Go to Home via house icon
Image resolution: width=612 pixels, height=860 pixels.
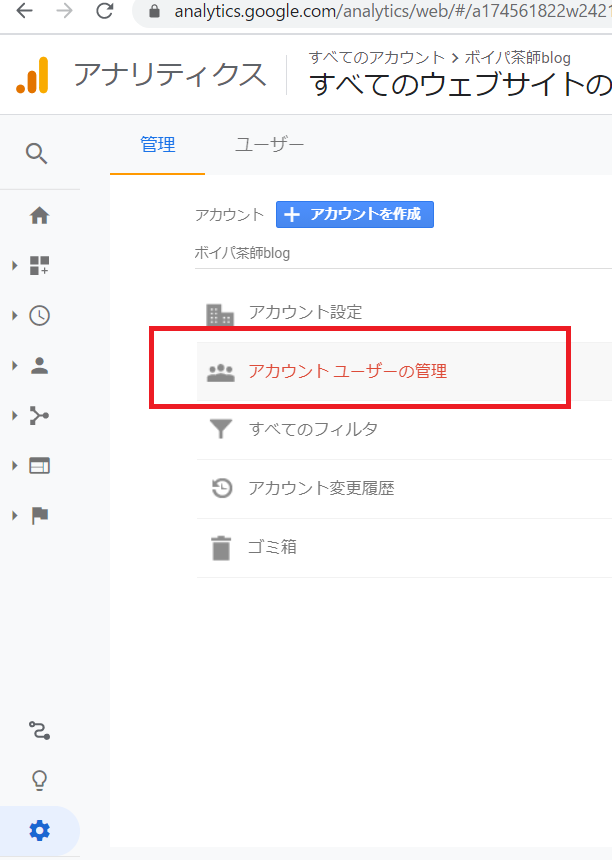(39, 216)
